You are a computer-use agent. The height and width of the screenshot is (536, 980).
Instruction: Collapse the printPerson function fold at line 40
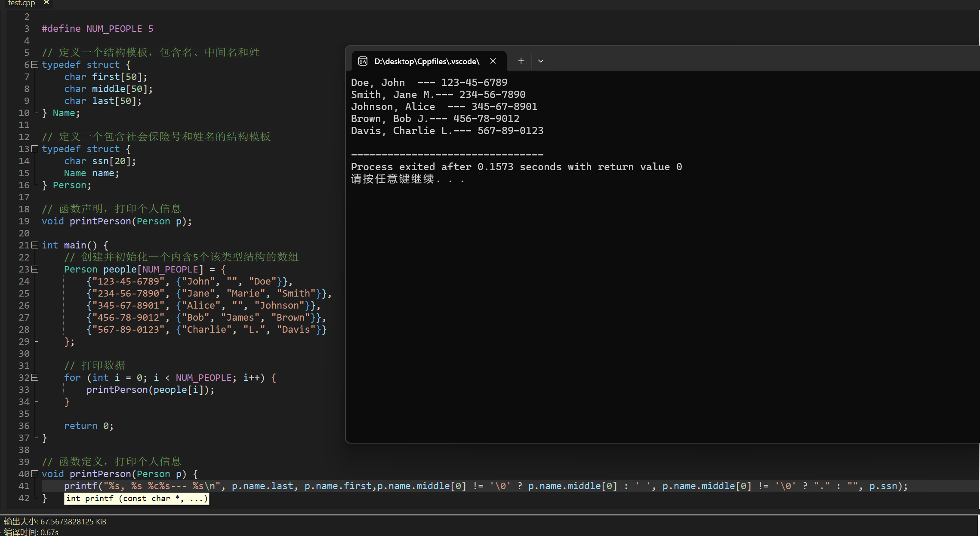click(x=35, y=474)
